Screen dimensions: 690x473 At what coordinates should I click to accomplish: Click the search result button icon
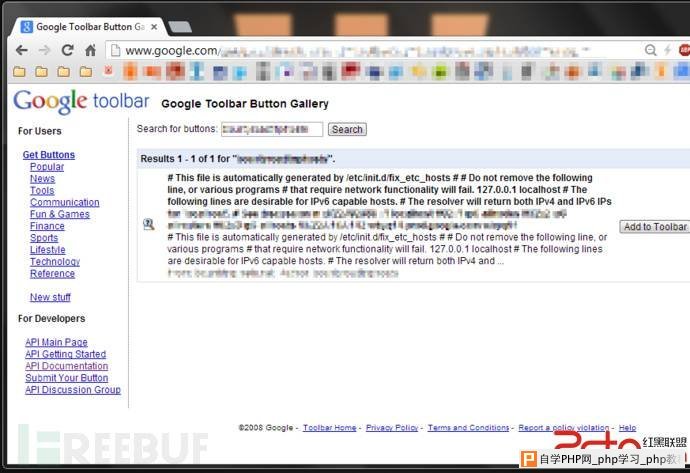tap(149, 224)
